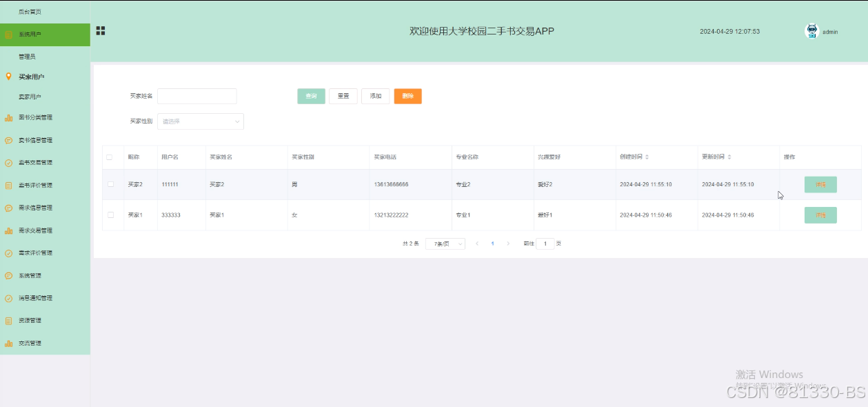Open 管理员 submenu item
Image resolution: width=868 pixels, height=407 pixels.
[x=27, y=57]
